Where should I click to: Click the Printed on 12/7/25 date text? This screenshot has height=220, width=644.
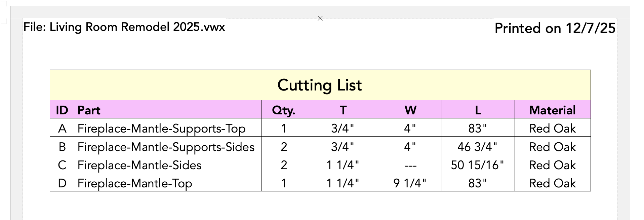[x=555, y=28]
